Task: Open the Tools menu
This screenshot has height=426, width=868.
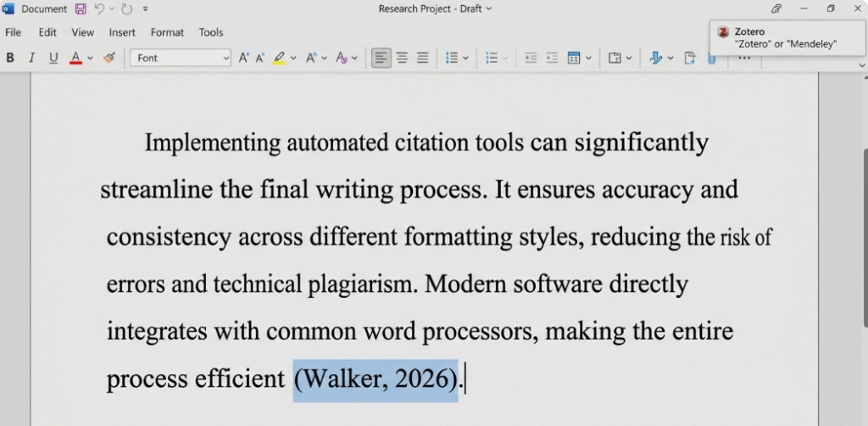Action: pyautogui.click(x=211, y=32)
